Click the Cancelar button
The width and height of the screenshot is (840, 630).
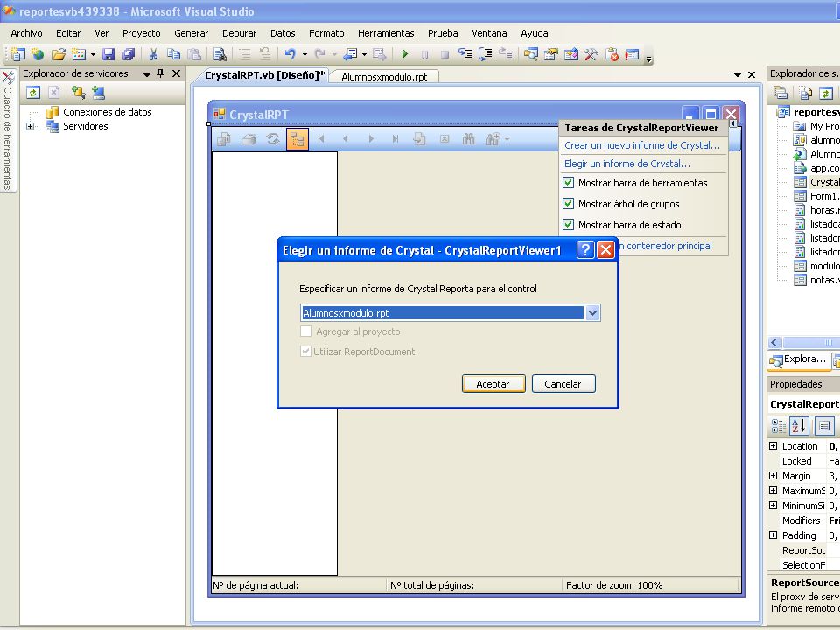pos(563,384)
